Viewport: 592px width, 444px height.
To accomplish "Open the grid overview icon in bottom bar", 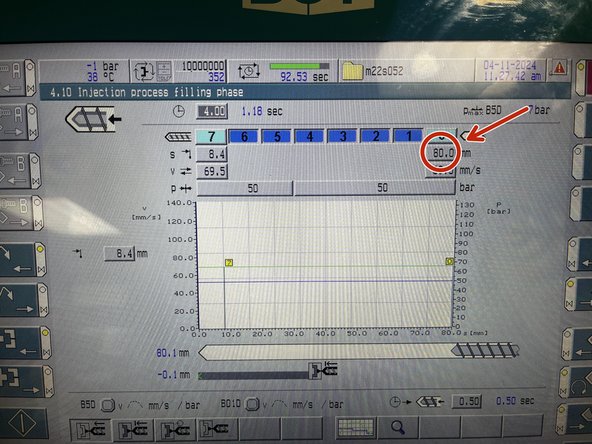I will [356, 427].
